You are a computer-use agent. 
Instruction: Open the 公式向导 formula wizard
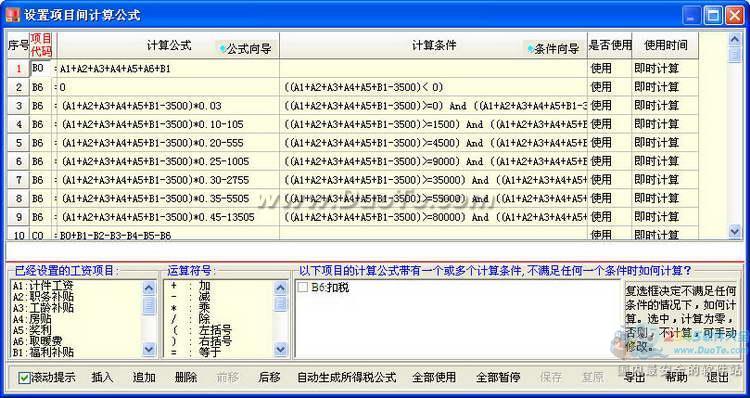coord(246,48)
